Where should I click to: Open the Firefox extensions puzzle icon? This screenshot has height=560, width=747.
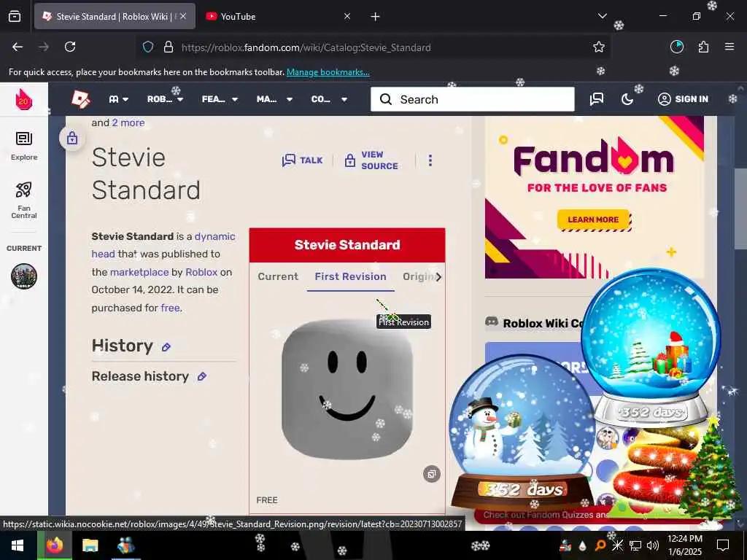[x=703, y=47]
